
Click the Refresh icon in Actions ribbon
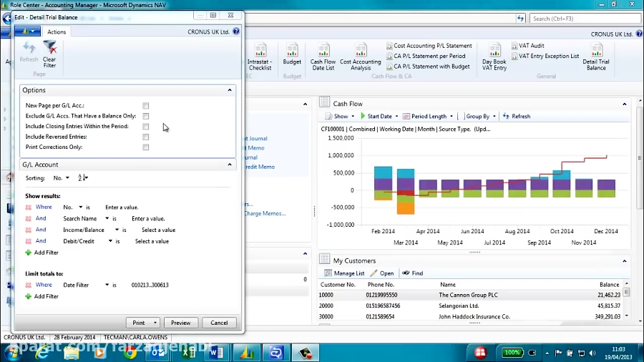tap(29, 52)
